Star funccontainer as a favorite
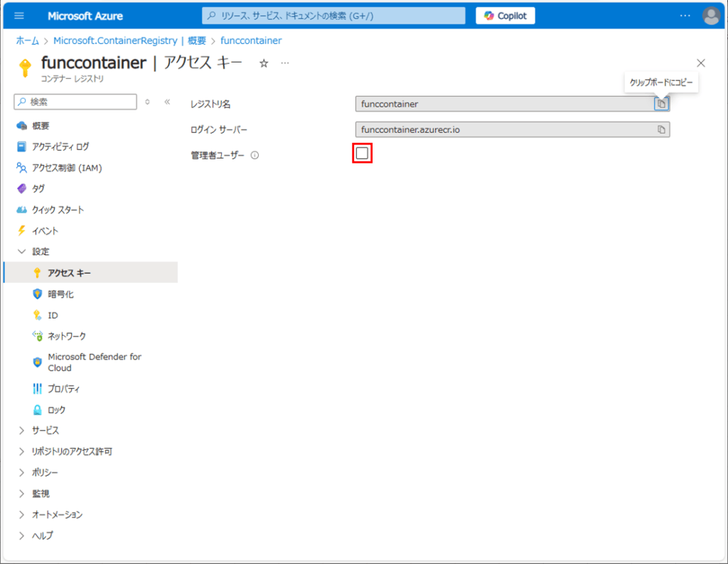The image size is (728, 564). 263,63
